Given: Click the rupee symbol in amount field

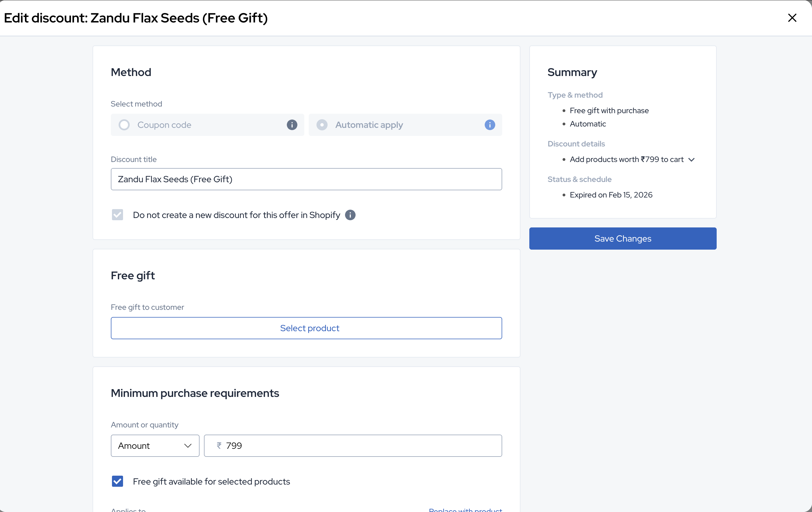Looking at the screenshot, I should point(219,445).
